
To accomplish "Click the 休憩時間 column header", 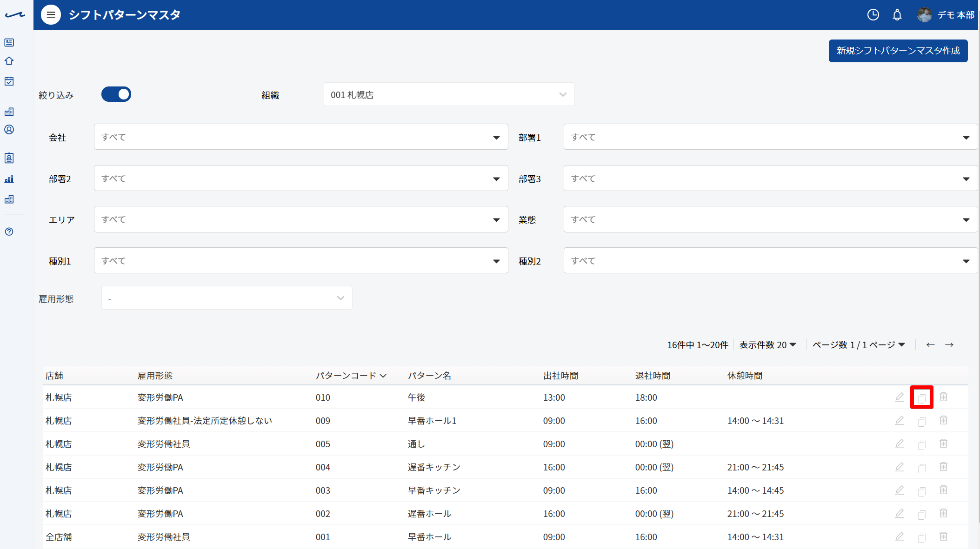I will pyautogui.click(x=745, y=376).
